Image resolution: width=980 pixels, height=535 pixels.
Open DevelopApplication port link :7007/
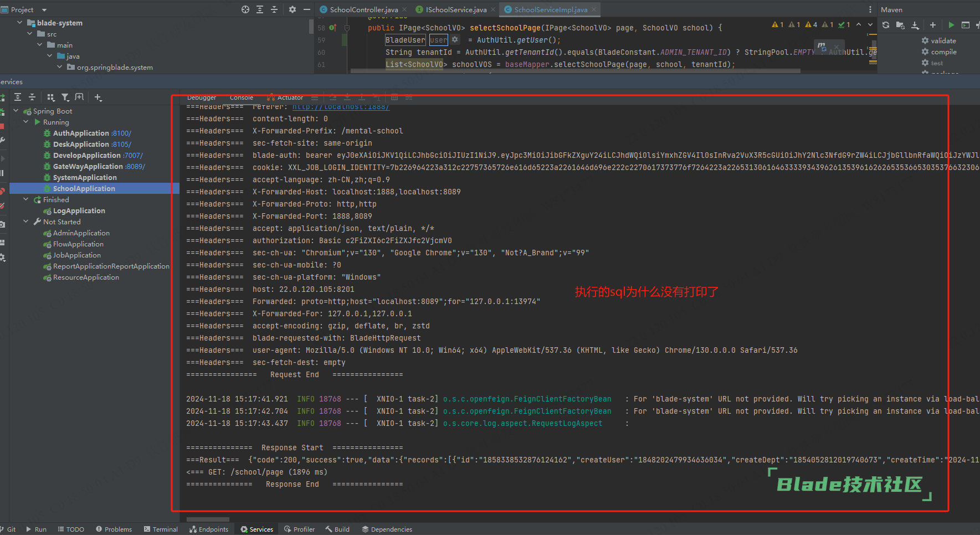133,155
